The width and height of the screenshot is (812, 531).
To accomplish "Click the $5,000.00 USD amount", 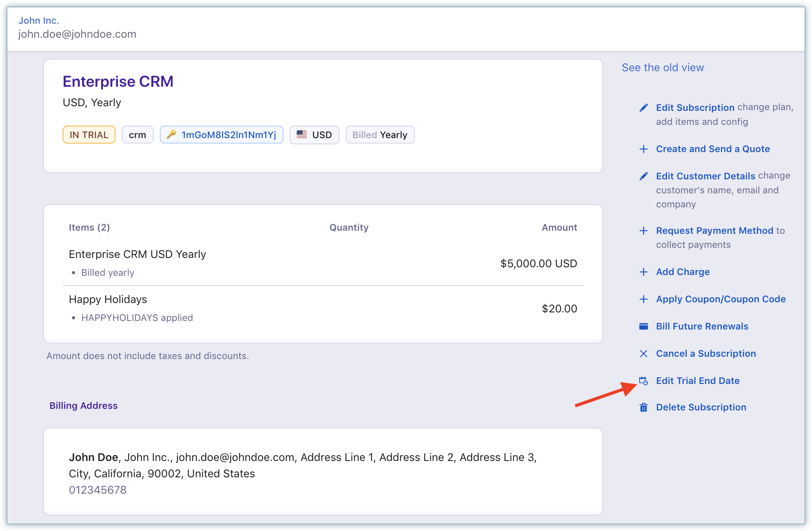I will [x=539, y=264].
